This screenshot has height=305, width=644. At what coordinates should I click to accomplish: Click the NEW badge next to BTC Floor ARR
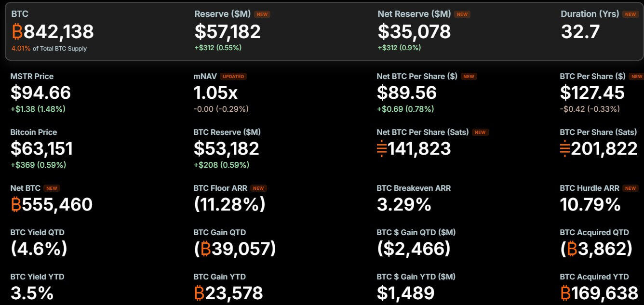(258, 188)
